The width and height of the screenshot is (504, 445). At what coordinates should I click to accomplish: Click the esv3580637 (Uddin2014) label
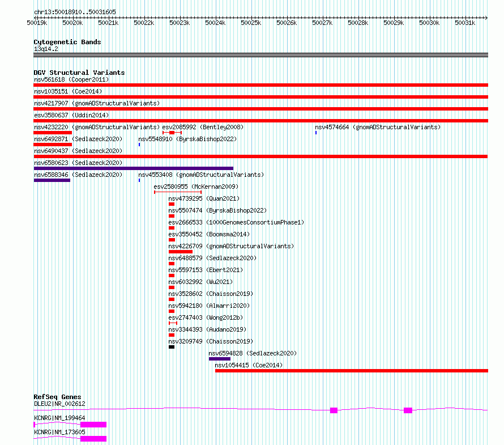tap(71, 115)
